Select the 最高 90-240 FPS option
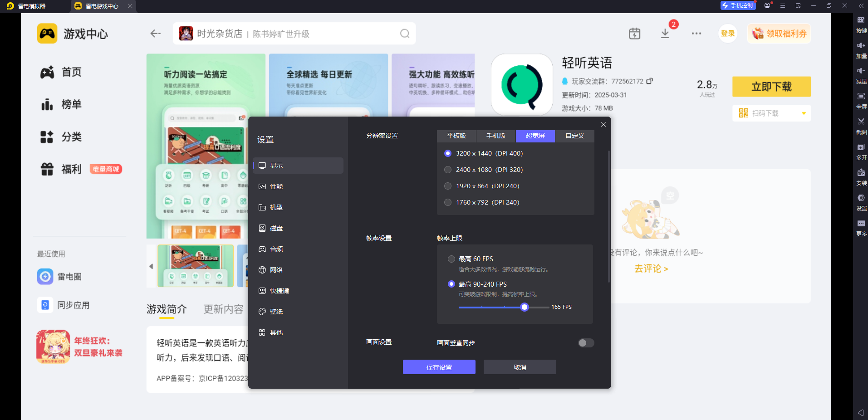This screenshot has width=868, height=420. (451, 284)
